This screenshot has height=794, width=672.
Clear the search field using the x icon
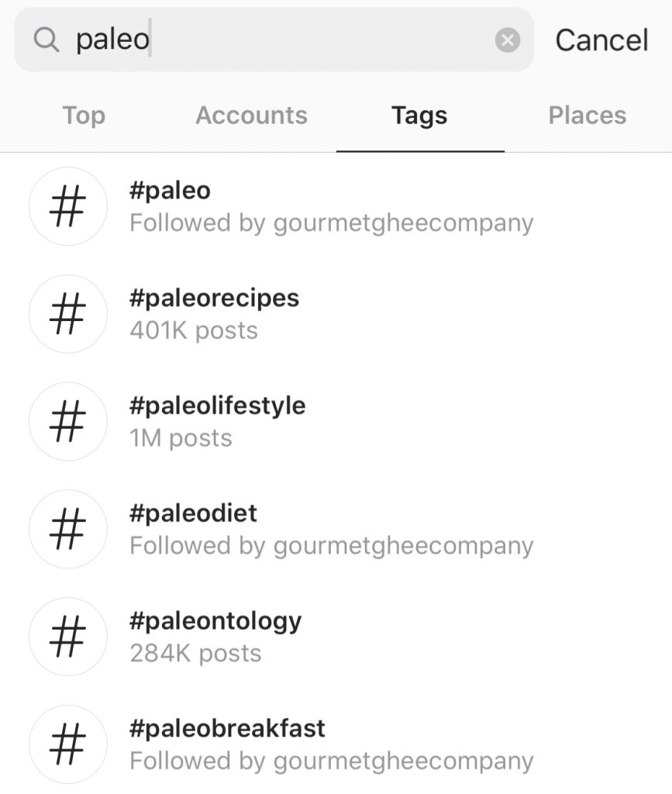click(508, 40)
